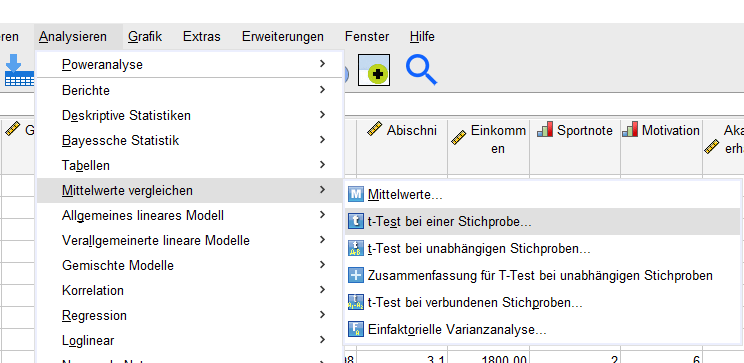Open the Erweiterungen menu
The image size is (744, 363).
click(x=283, y=37)
